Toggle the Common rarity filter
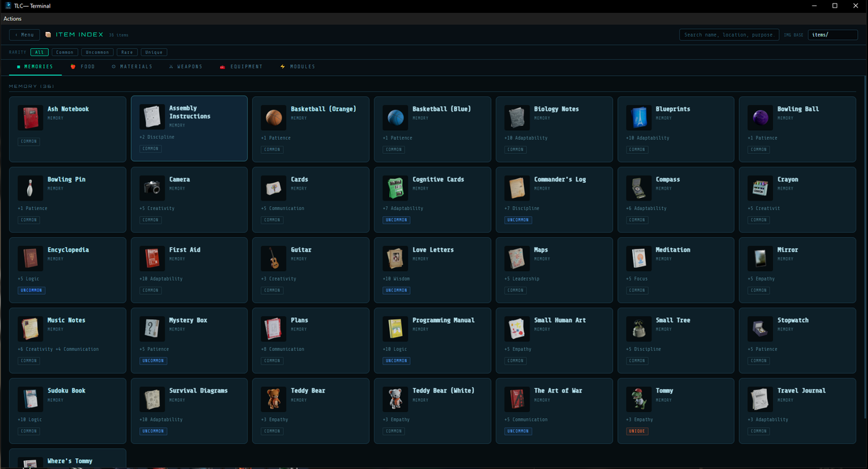Viewport: 868px width, 469px height. (x=65, y=52)
